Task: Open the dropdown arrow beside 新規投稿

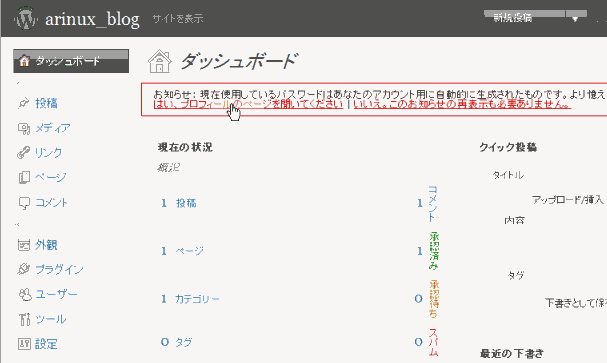Action: (x=576, y=18)
